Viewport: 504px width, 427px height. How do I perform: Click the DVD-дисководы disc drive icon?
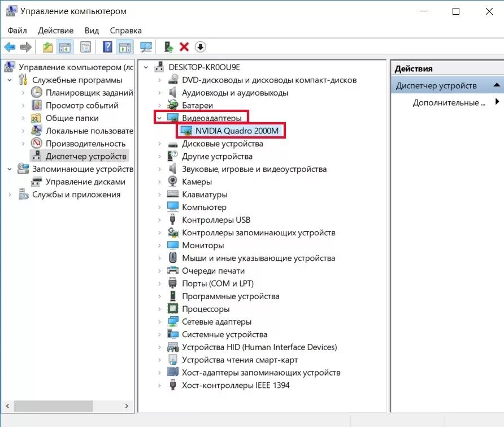pos(173,80)
